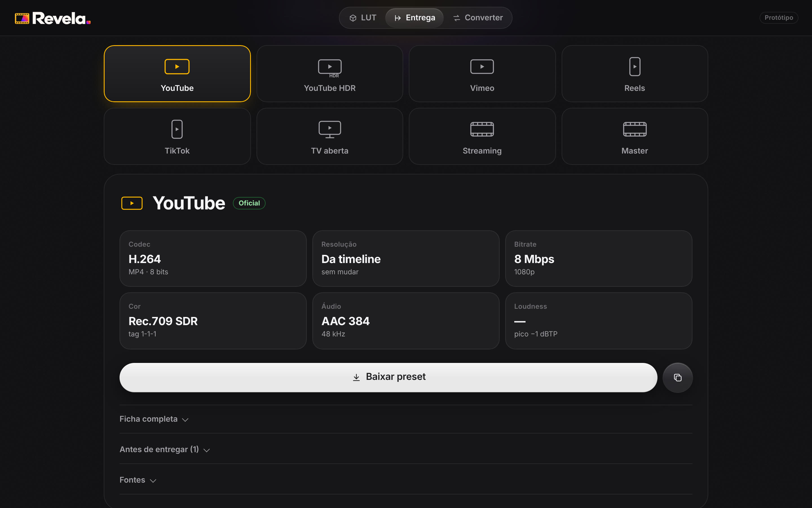Open the Entrega tab
This screenshot has width=812, height=508.
(415, 18)
